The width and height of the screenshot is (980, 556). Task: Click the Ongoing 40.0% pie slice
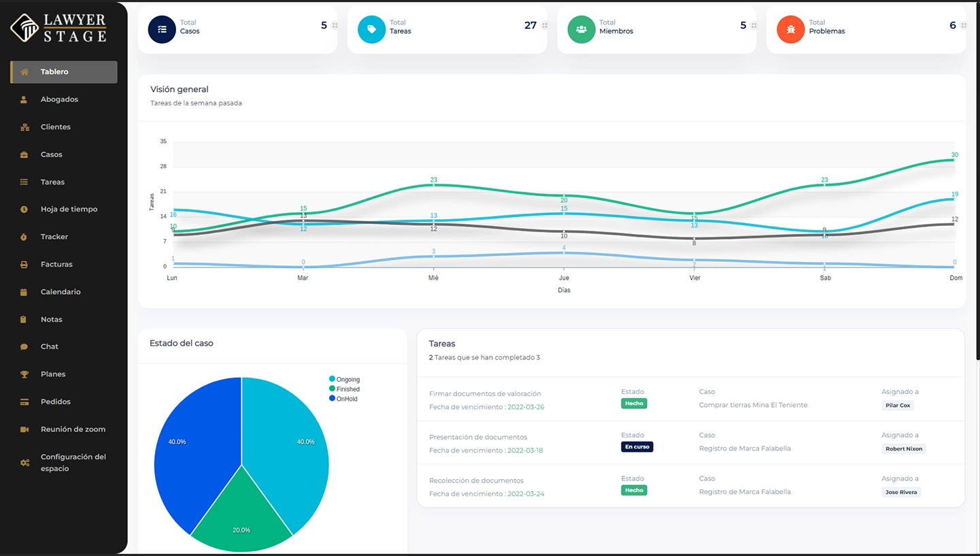point(289,449)
